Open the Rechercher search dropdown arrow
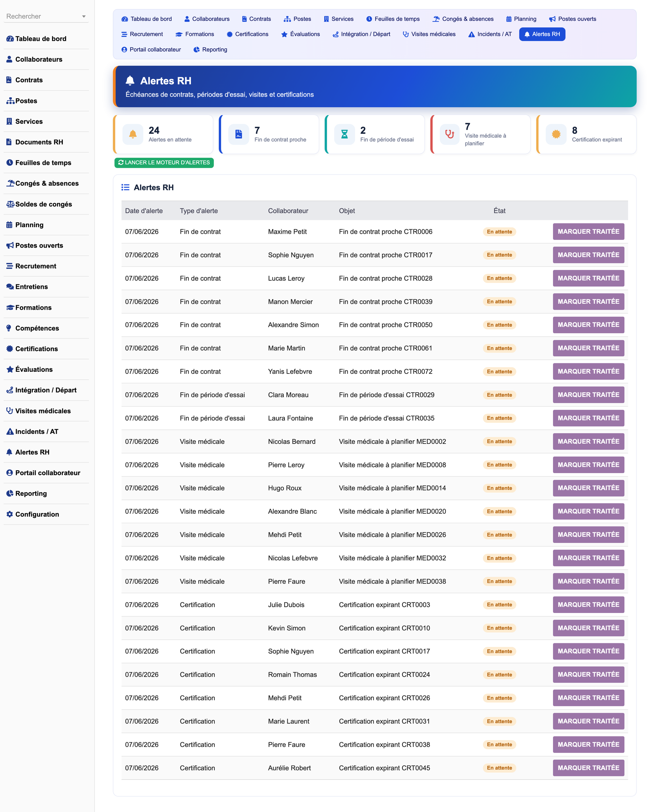 coord(84,16)
